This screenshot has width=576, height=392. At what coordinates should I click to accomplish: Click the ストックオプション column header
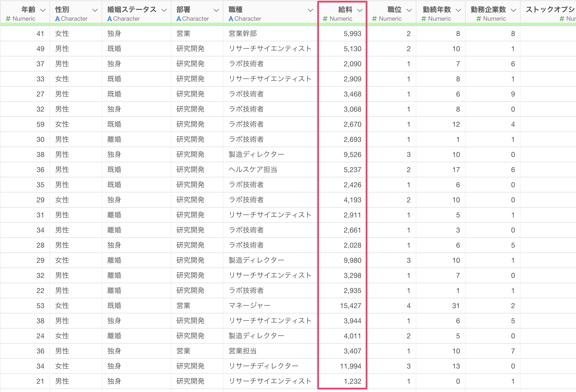point(550,10)
